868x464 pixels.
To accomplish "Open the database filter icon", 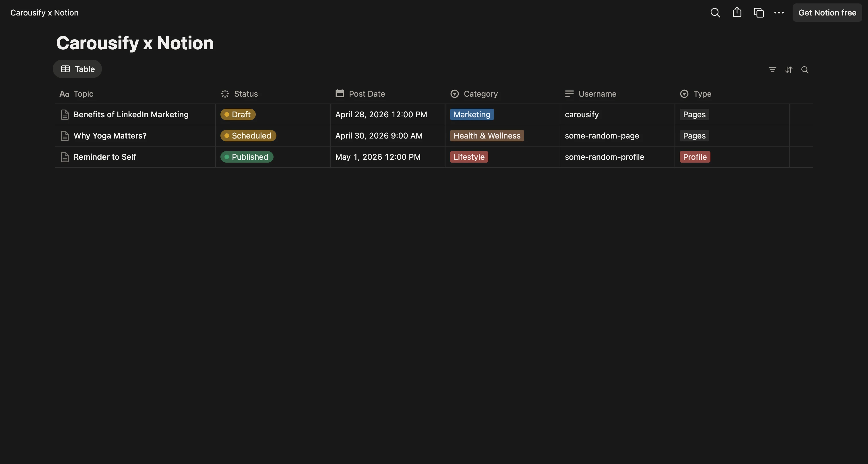I will [773, 70].
